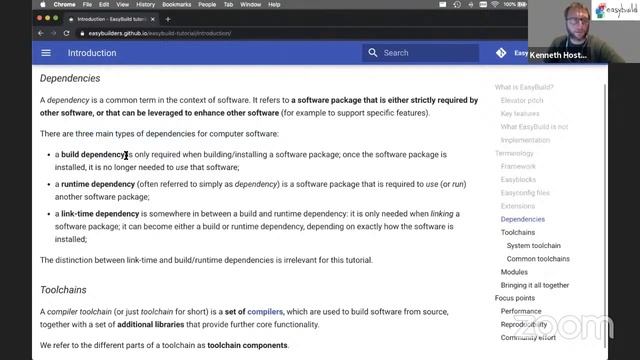640x360 pixels.
Task: Jump to Framework section
Action: 518,167
